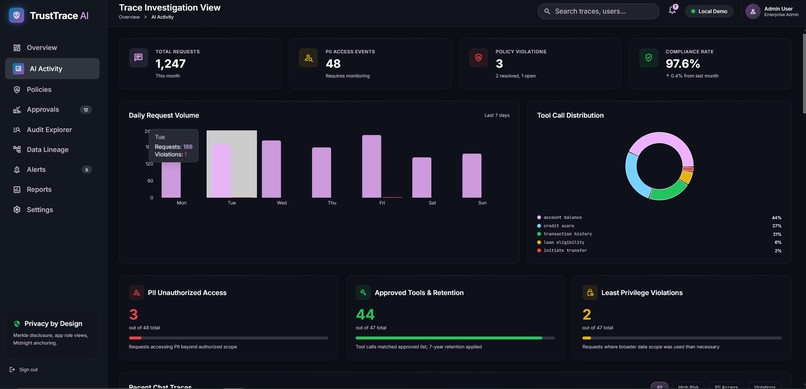
Task: Click the magnifier icon in search bar
Action: pos(547,11)
